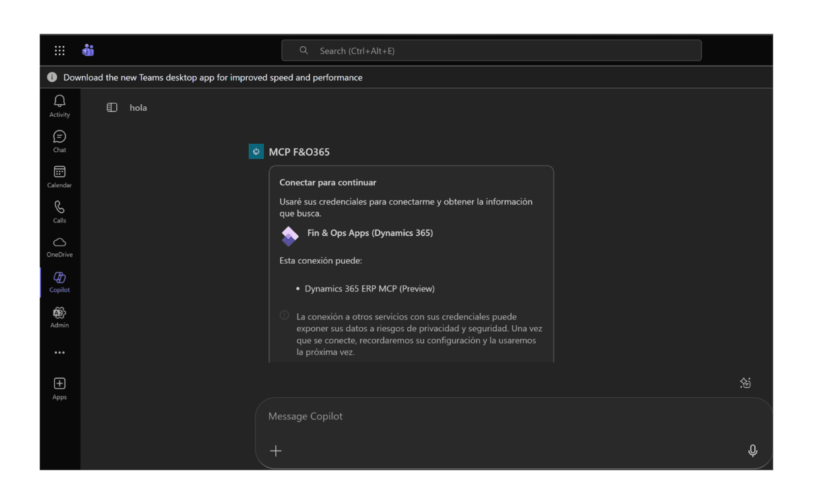Open Calls in the sidebar
Screen dimensions: 813x504
tap(59, 212)
